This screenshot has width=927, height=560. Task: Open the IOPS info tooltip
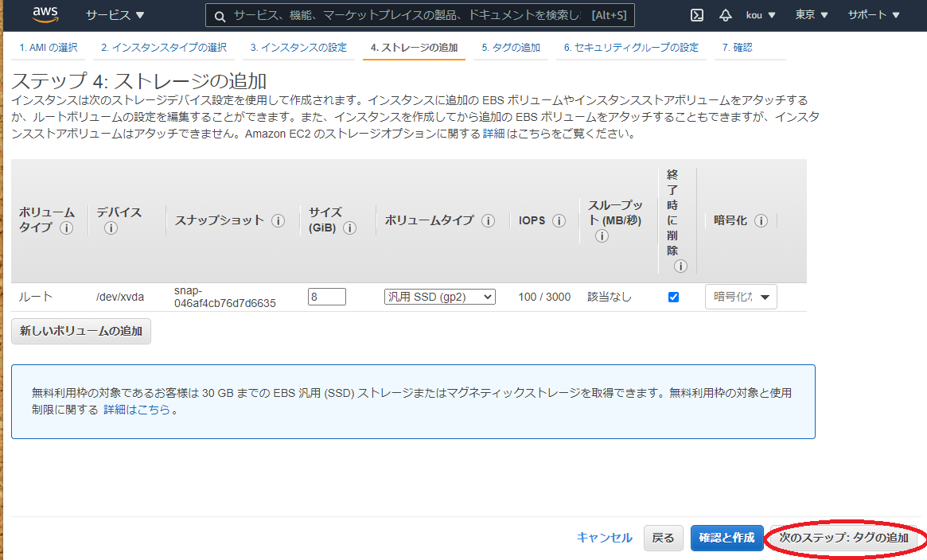pos(559,221)
